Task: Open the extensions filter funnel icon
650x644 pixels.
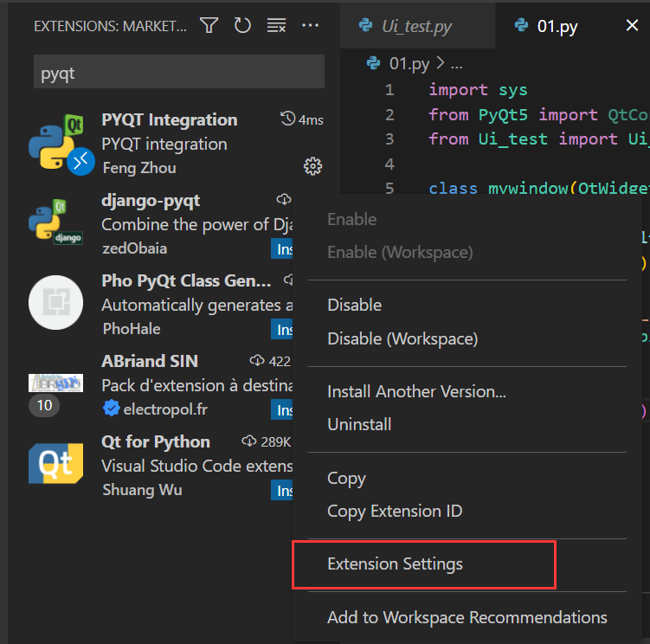Action: (x=209, y=26)
